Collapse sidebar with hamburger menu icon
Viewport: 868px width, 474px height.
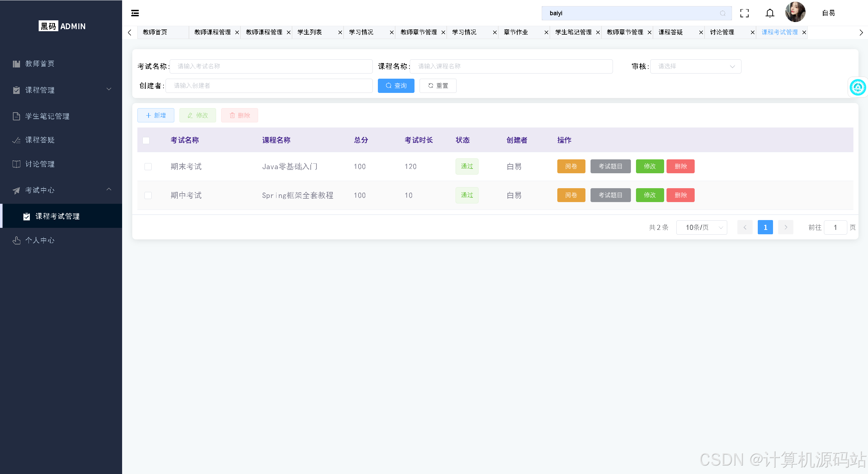tap(135, 13)
